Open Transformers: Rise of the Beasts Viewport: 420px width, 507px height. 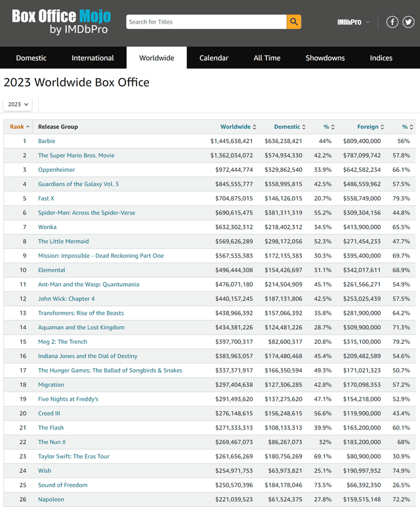tap(81, 313)
